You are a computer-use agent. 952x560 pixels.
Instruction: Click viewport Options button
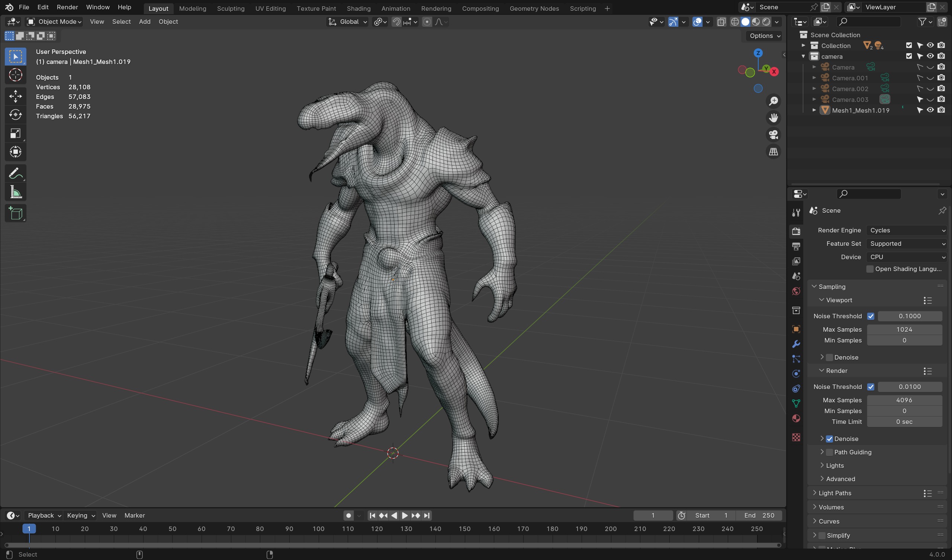[x=765, y=36]
